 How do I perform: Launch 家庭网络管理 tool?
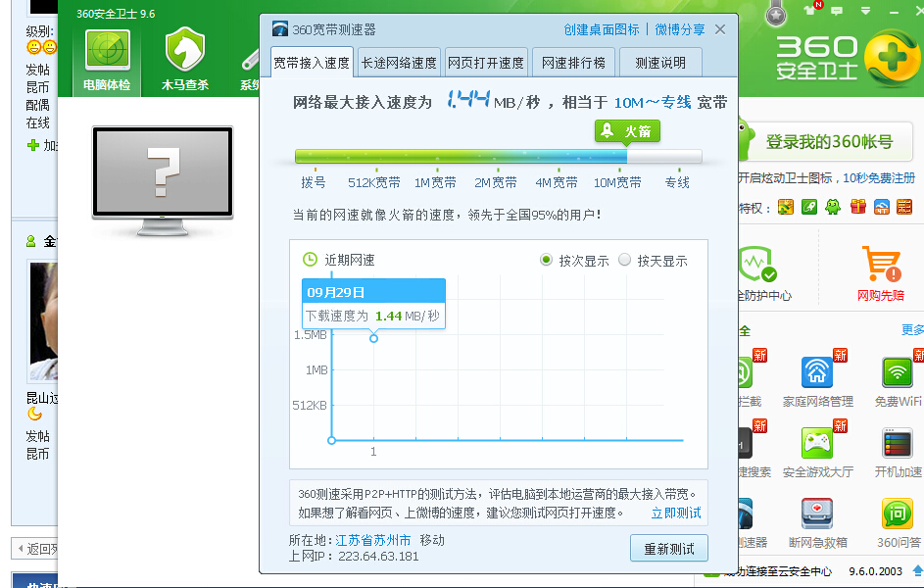click(x=817, y=373)
